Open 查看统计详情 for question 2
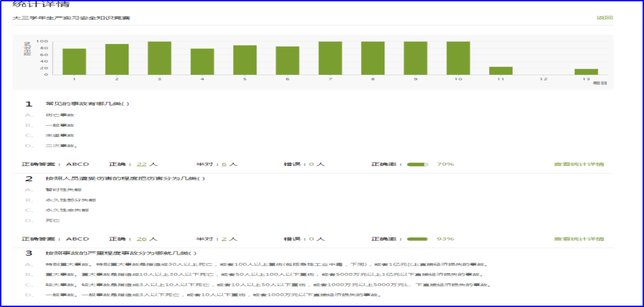The height and width of the screenshot is (307, 644). tap(578, 239)
